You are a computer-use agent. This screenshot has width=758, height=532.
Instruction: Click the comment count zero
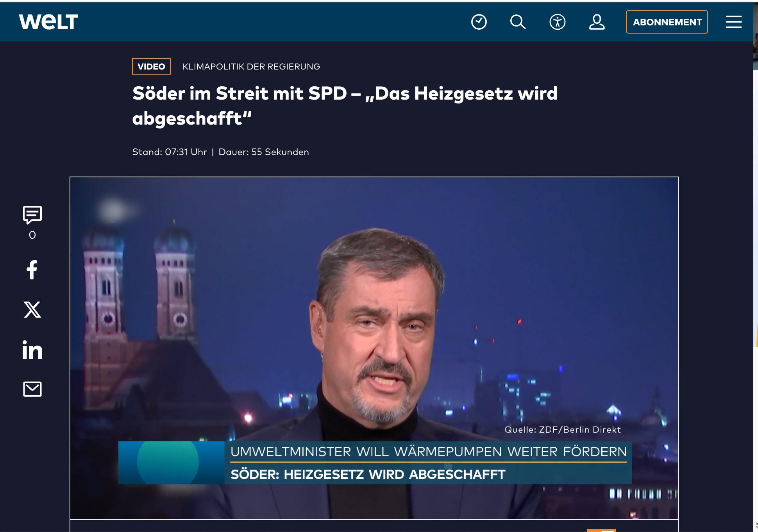32,235
